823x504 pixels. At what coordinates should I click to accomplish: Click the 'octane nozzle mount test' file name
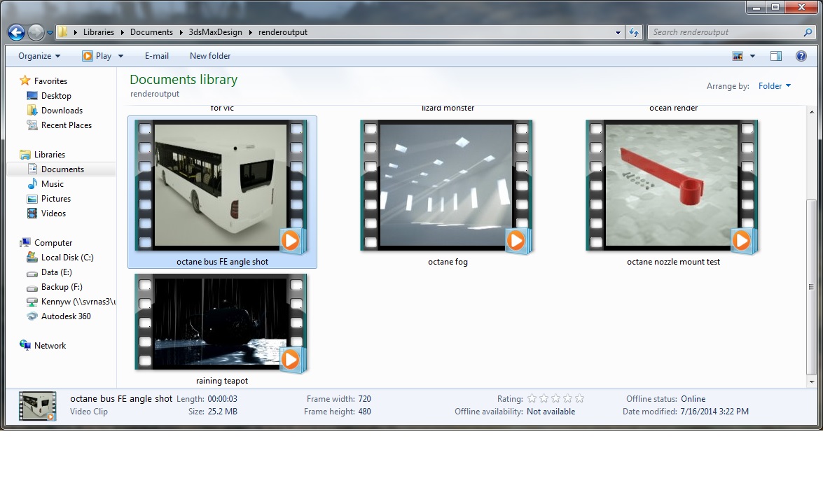(x=673, y=262)
